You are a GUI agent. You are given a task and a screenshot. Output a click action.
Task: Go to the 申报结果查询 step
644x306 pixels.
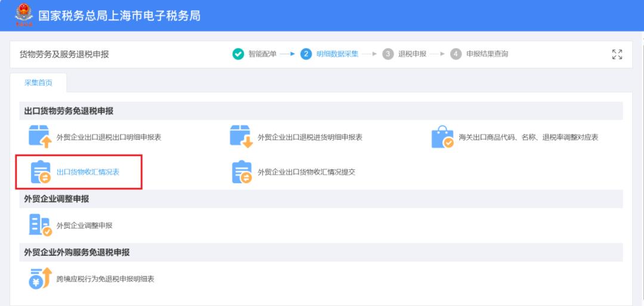tap(487, 54)
